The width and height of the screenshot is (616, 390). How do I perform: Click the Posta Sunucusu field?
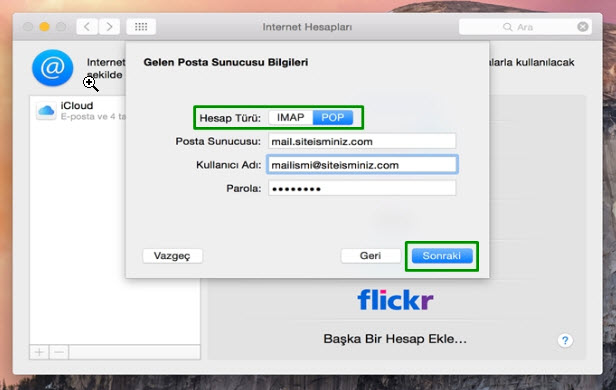pyautogui.click(x=362, y=141)
